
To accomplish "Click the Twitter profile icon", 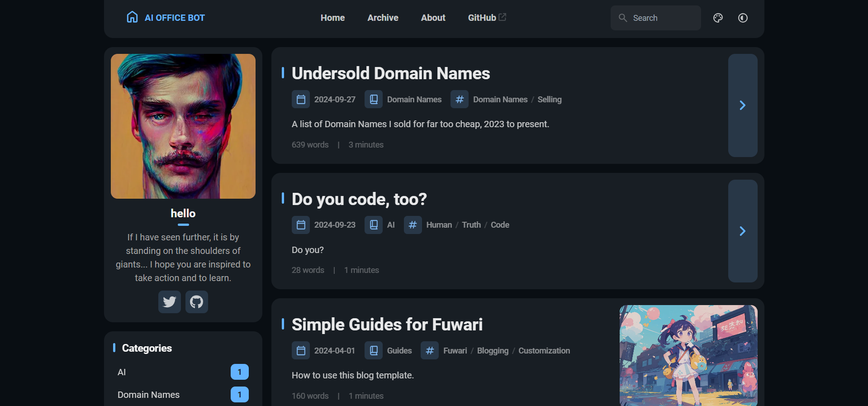I will coord(170,302).
